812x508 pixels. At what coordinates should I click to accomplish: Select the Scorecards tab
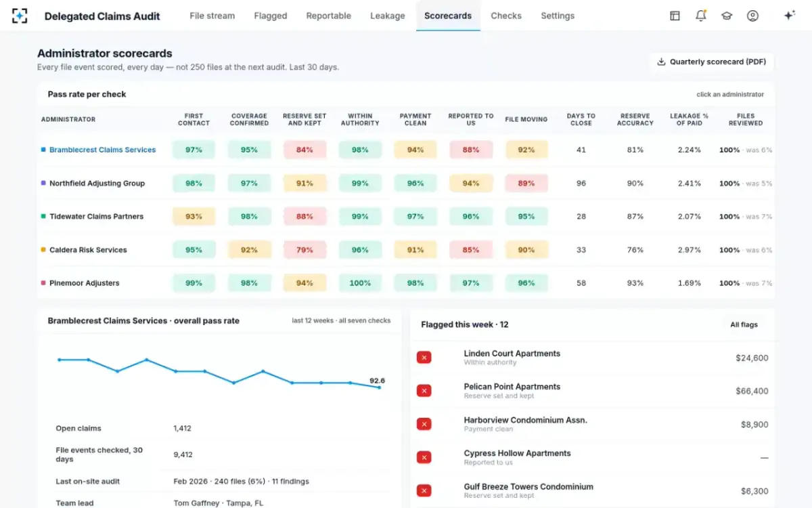[x=448, y=16]
